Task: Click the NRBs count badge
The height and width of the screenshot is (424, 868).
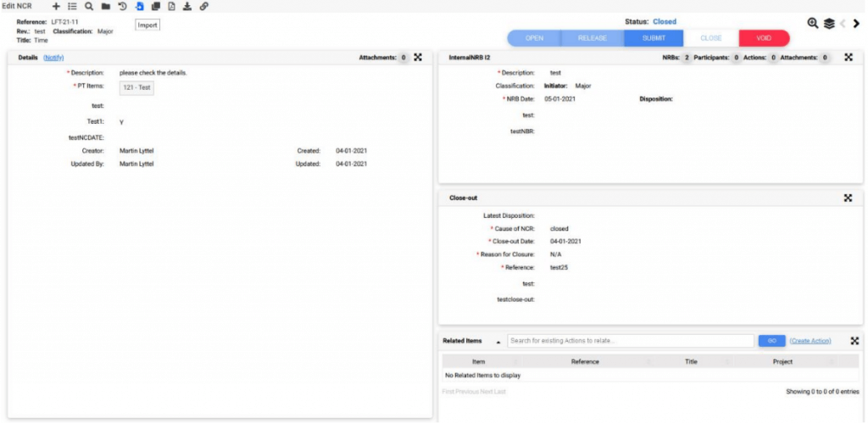Action: click(687, 58)
